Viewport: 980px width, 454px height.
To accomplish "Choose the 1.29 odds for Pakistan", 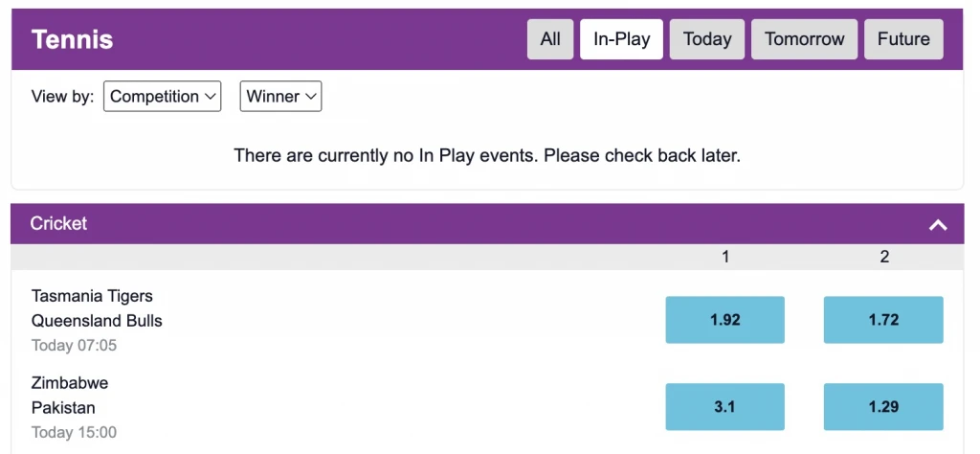I will tap(883, 407).
